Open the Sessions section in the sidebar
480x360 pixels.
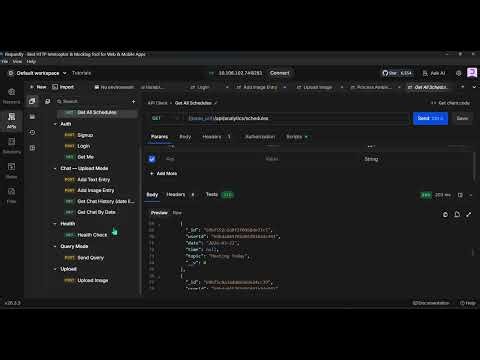(x=11, y=146)
